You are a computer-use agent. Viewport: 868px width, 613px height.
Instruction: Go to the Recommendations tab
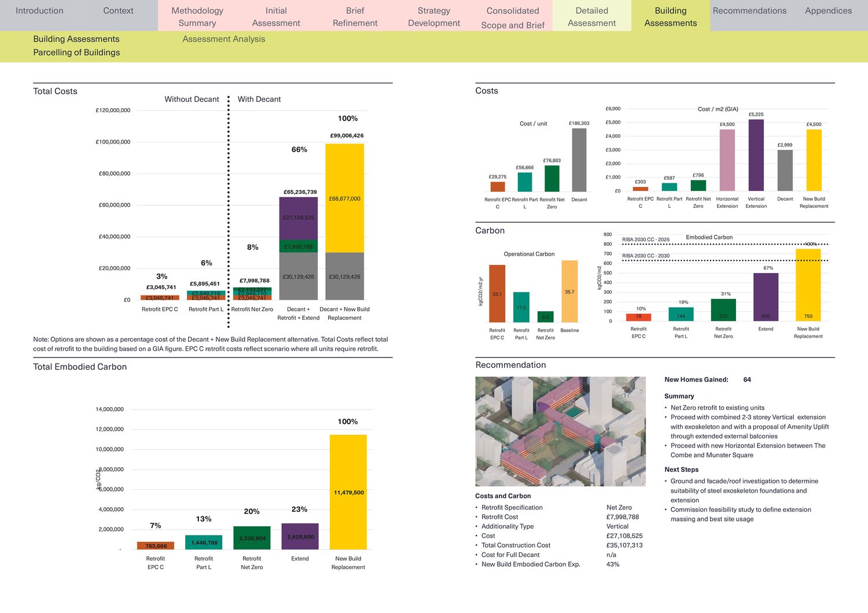(x=749, y=11)
